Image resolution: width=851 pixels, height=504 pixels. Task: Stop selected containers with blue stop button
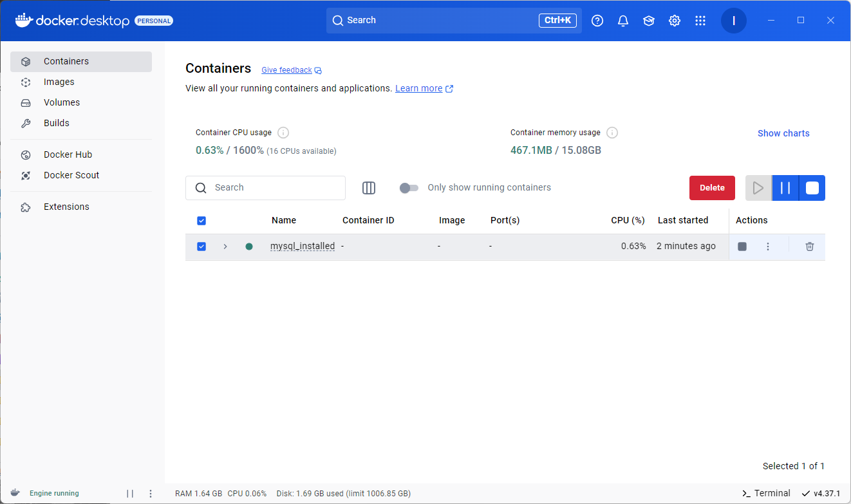tap(812, 188)
